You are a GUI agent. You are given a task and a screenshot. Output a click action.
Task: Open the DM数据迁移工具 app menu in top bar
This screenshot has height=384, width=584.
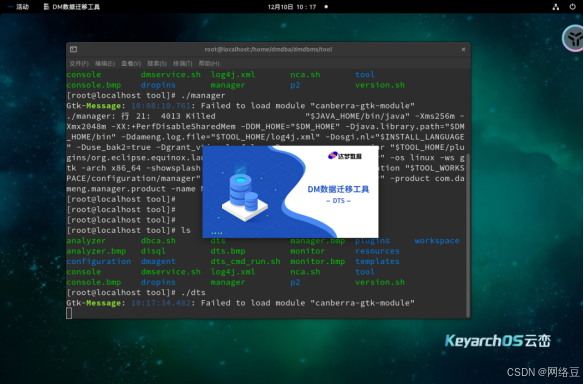[72, 7]
